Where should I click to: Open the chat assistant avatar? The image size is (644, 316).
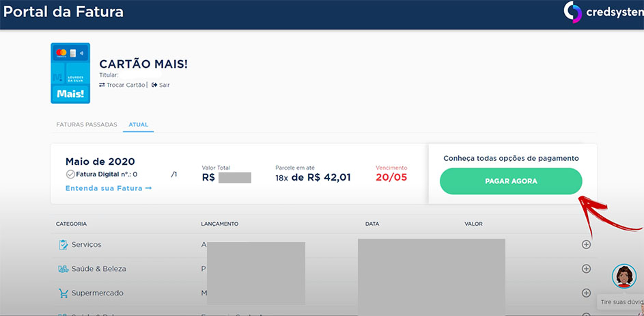point(624,276)
